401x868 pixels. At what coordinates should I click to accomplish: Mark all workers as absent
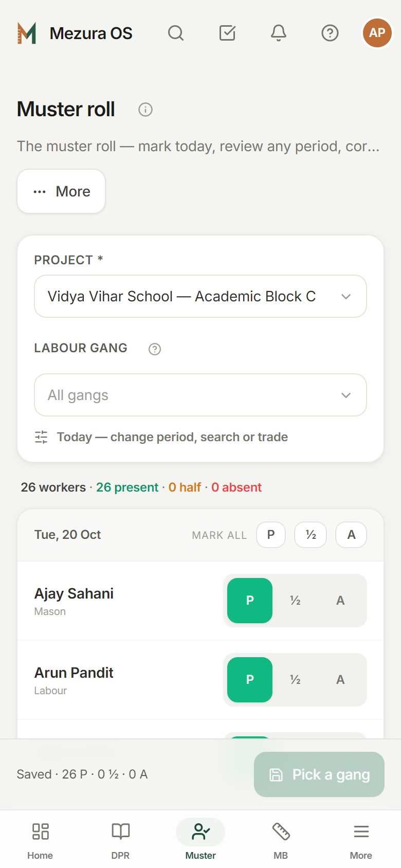[351, 535]
